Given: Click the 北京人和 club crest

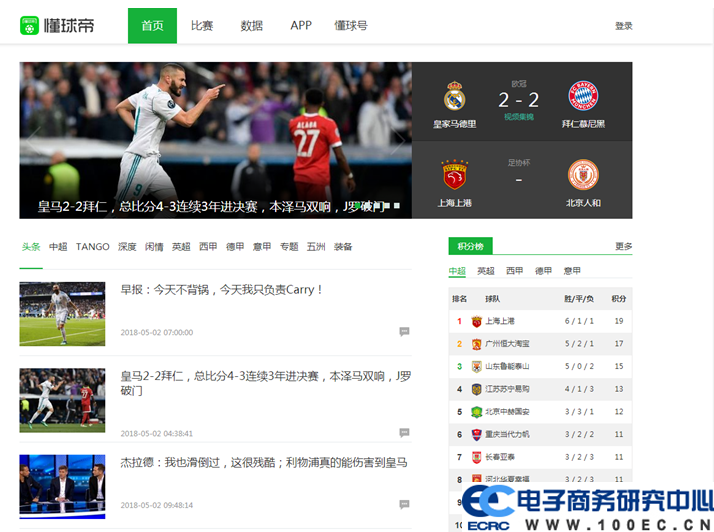Looking at the screenshot, I should [x=583, y=175].
